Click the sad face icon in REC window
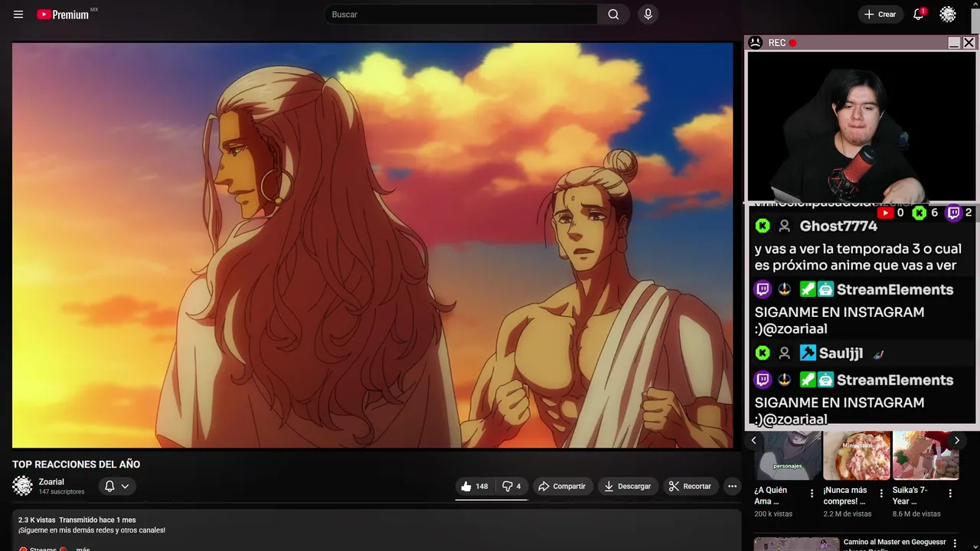980x551 pixels. pos(755,43)
